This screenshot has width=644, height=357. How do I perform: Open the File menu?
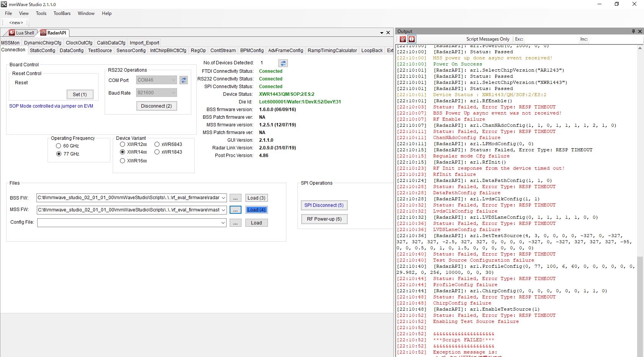(8, 13)
